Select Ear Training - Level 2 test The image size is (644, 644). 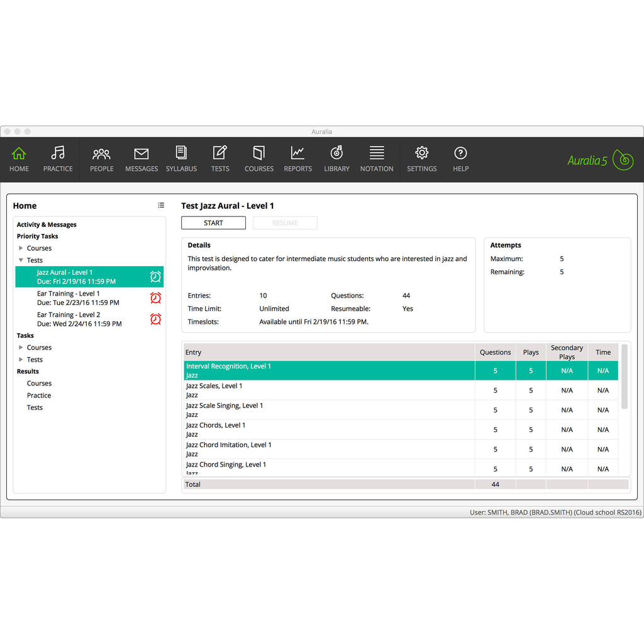pos(79,319)
